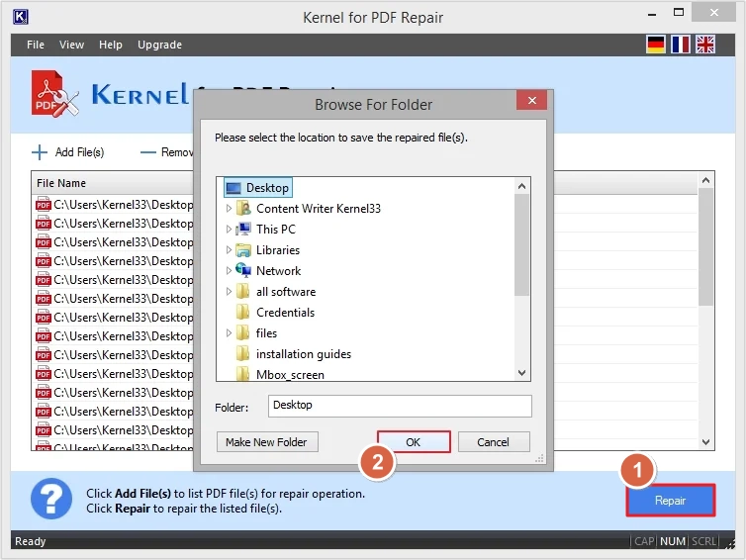Select This PC in folder tree
Image resolution: width=746 pixels, height=560 pixels.
(276, 230)
